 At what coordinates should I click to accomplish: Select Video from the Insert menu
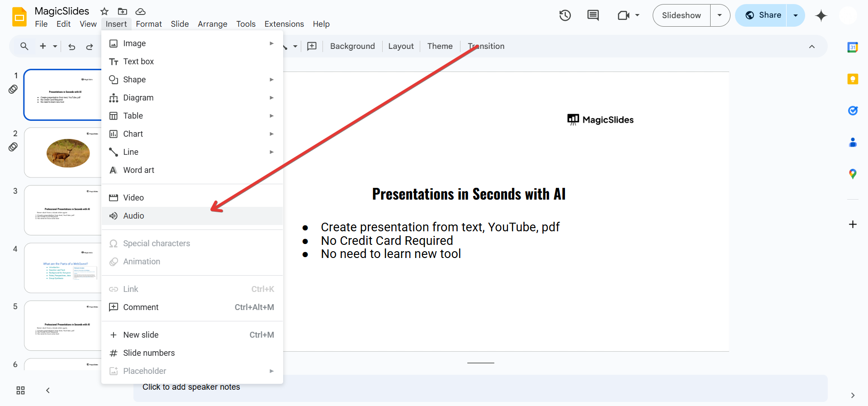(192, 198)
